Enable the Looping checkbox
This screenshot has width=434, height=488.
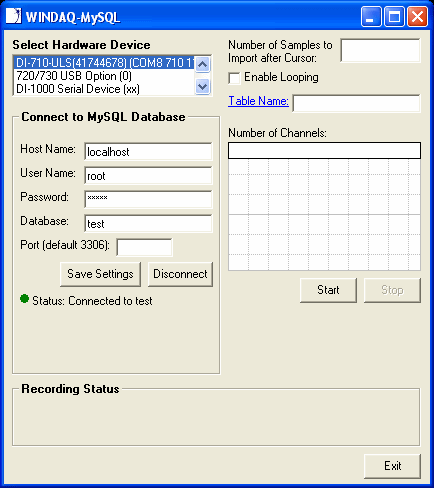pos(234,78)
